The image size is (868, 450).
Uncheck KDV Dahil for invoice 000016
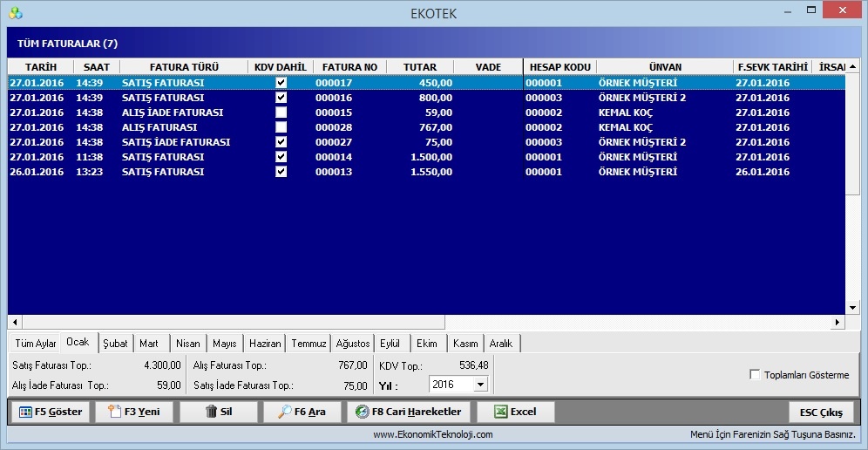(281, 98)
